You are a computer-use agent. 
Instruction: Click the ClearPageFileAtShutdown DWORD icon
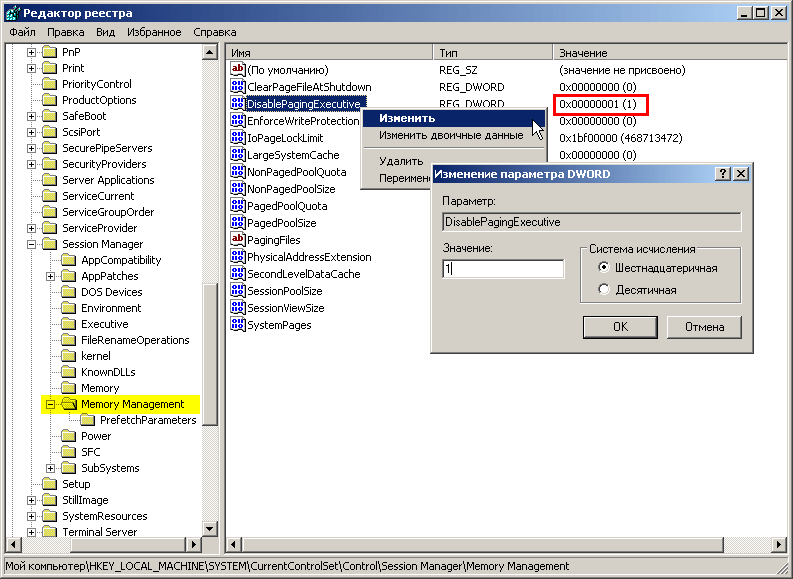tap(238, 87)
